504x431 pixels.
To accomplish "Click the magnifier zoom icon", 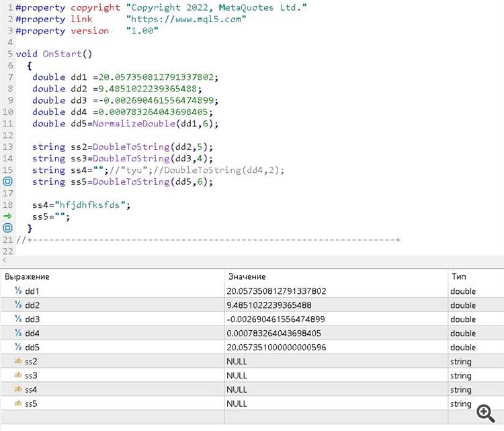I will pos(485,414).
